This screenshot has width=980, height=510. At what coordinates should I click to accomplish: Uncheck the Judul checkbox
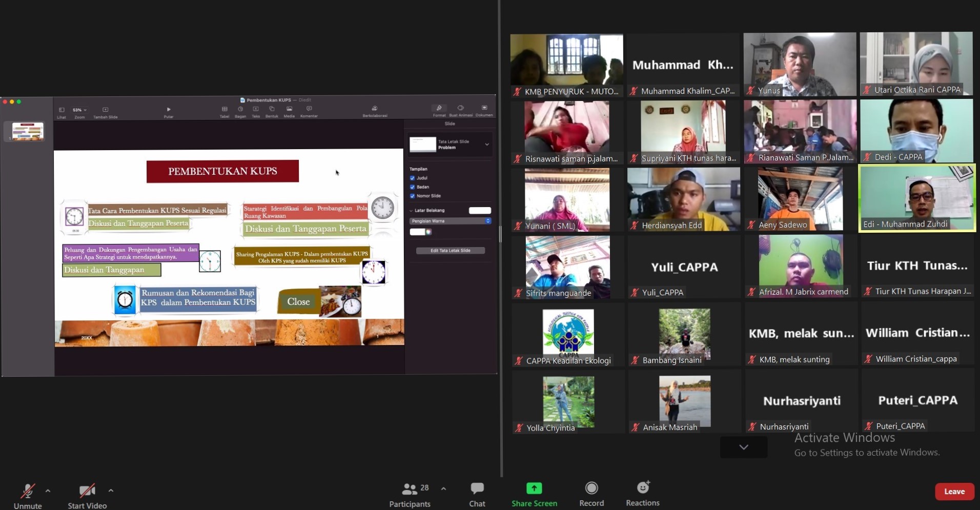(412, 178)
